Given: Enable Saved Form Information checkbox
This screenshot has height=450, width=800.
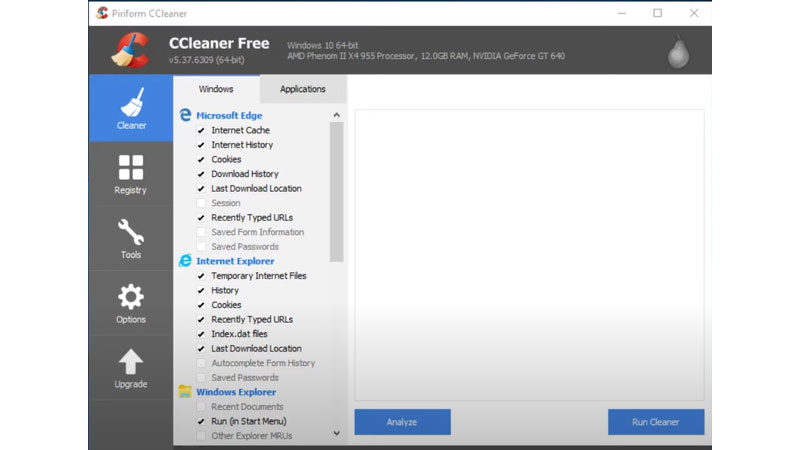Looking at the screenshot, I should [x=201, y=232].
